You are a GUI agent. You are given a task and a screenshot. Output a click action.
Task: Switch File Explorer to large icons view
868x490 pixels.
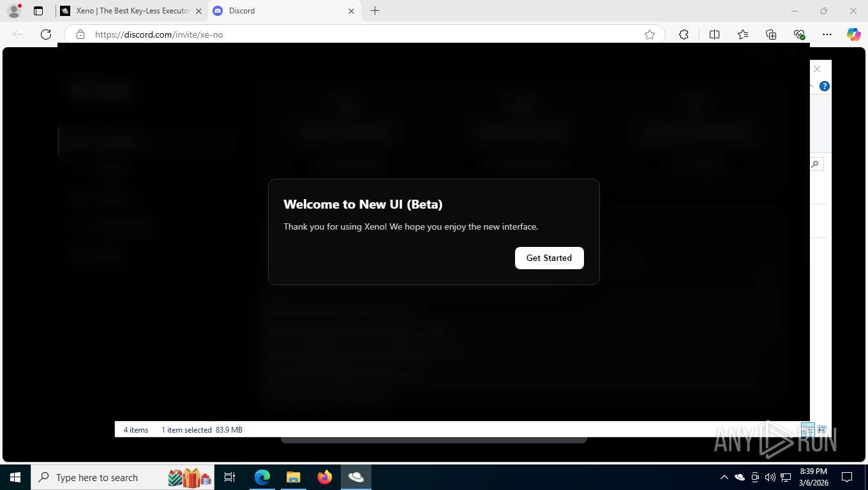point(822,429)
